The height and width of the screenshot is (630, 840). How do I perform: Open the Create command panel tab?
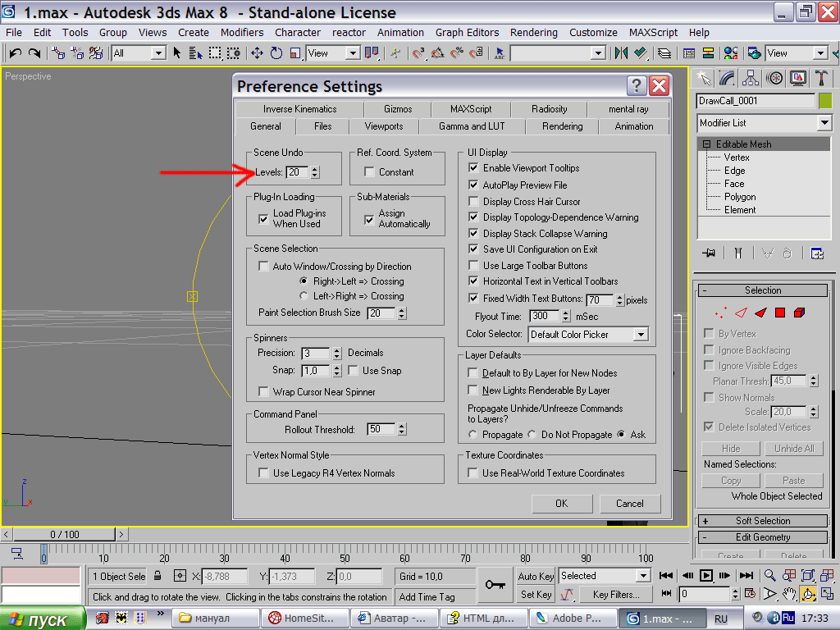[x=704, y=79]
